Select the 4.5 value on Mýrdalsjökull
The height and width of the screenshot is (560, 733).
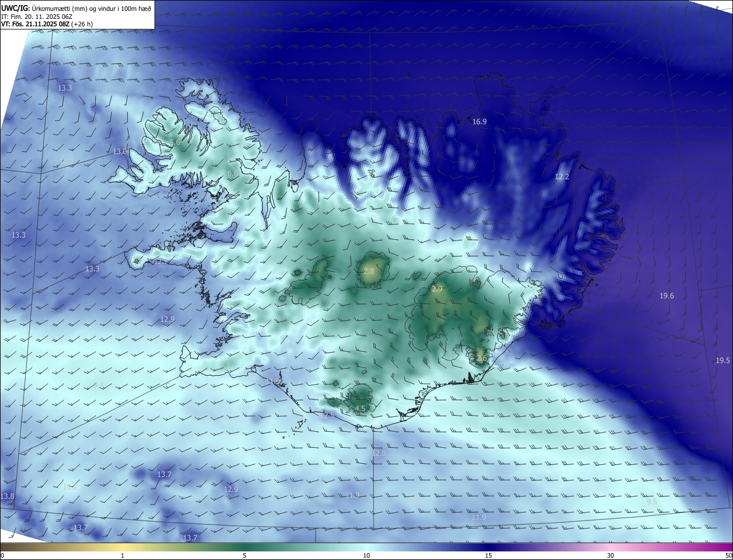click(360, 409)
